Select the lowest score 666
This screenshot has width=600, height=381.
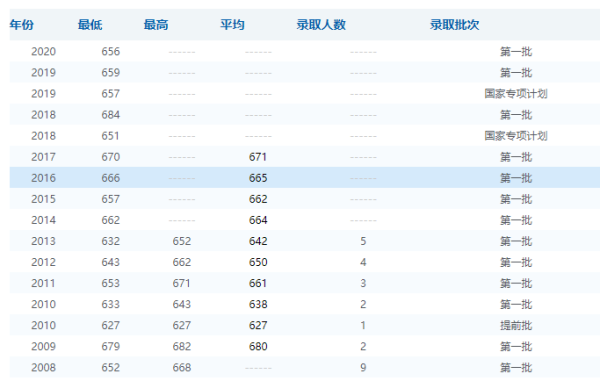point(111,177)
